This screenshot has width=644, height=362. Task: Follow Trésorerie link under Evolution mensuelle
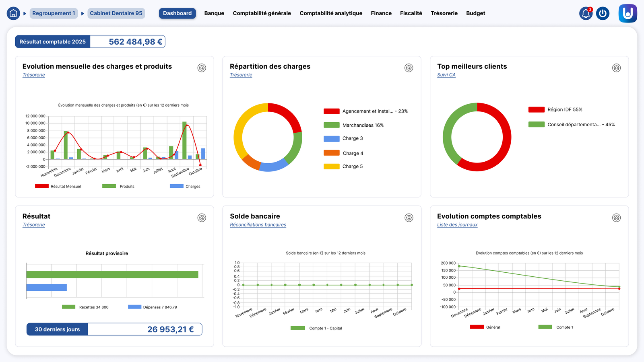[34, 75]
